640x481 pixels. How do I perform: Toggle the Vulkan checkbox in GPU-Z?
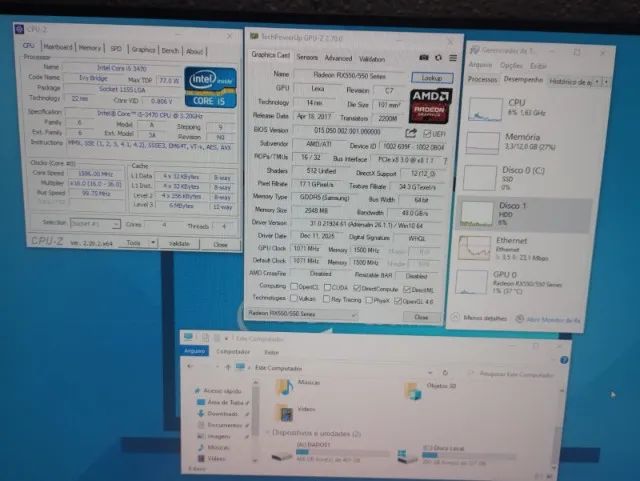coord(293,298)
